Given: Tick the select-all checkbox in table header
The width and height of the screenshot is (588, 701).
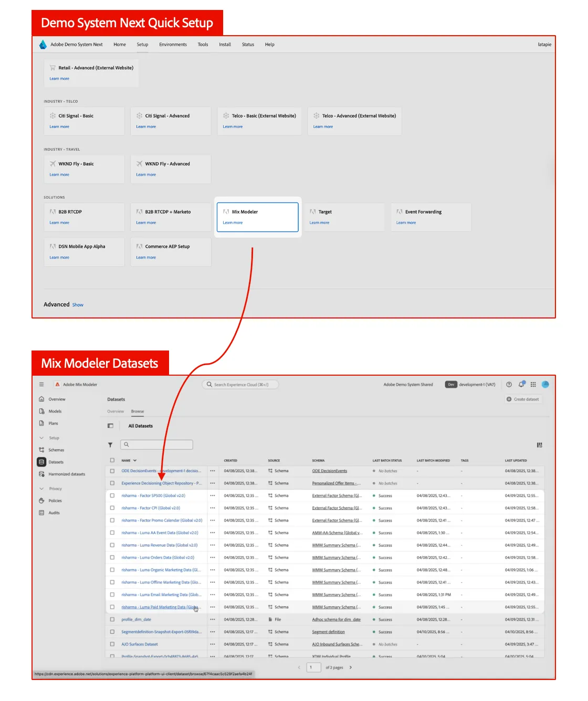Looking at the screenshot, I should (x=112, y=460).
